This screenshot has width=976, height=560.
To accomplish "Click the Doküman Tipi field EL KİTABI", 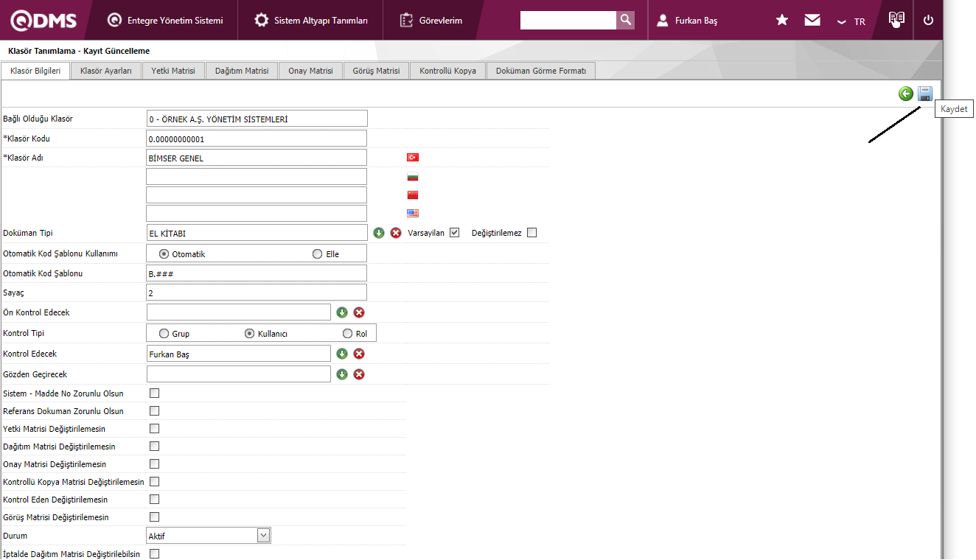I will coord(257,233).
